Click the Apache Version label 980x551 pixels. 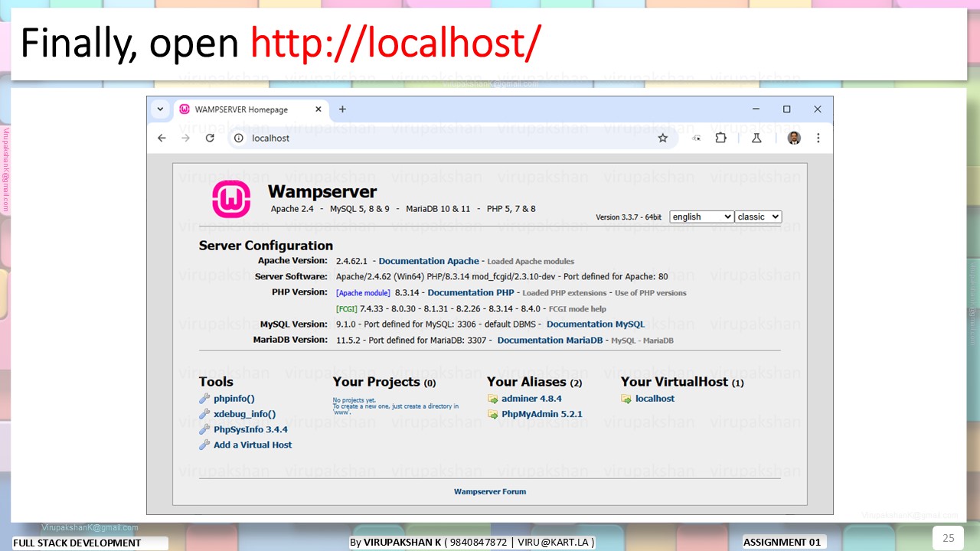(x=292, y=261)
